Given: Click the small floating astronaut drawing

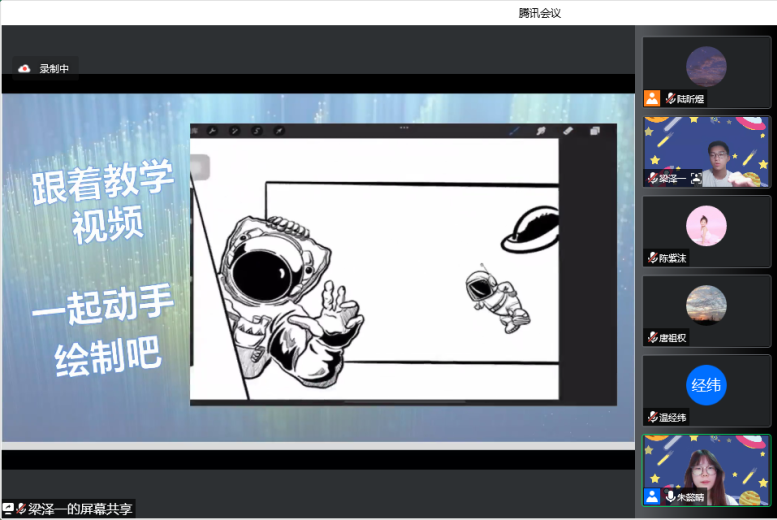Looking at the screenshot, I should click(x=497, y=300).
